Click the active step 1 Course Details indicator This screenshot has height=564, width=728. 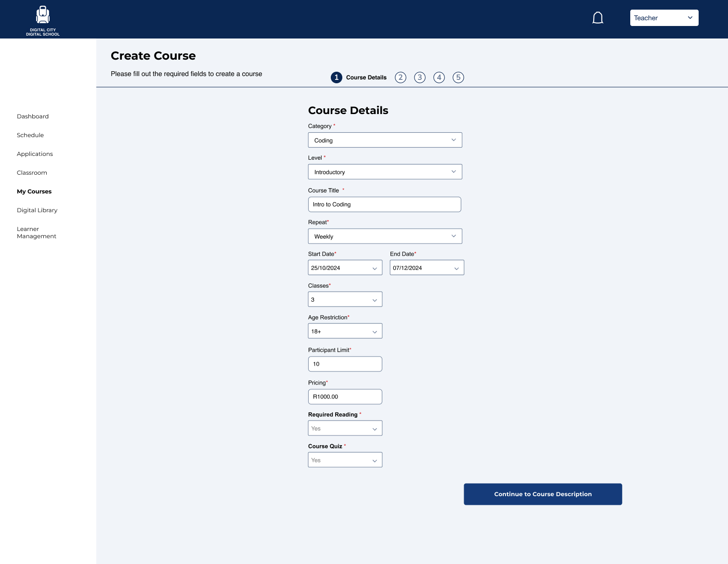pos(337,77)
